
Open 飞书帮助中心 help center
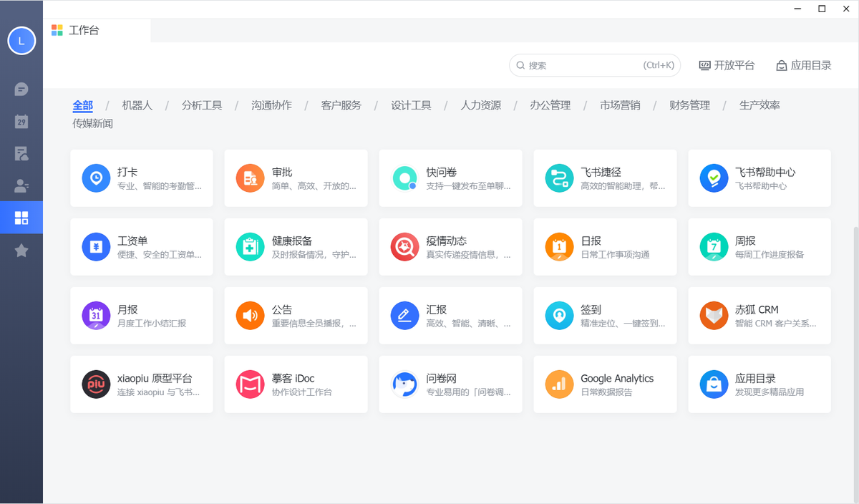(x=759, y=178)
